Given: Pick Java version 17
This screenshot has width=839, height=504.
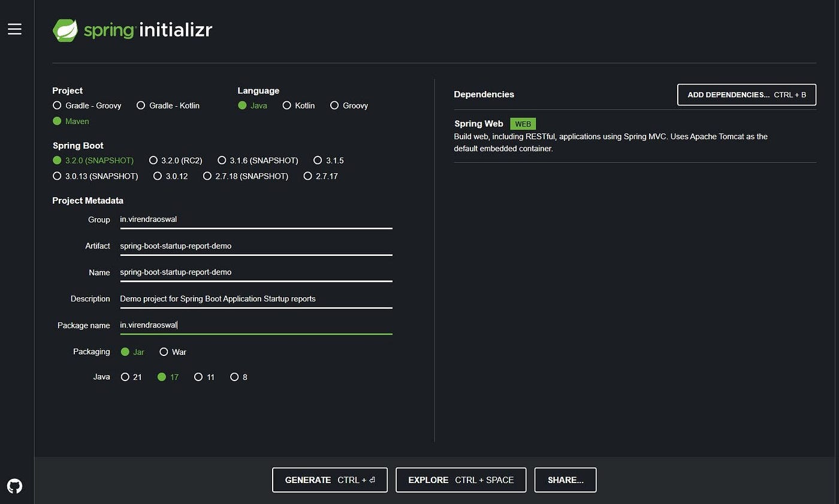Looking at the screenshot, I should point(168,377).
